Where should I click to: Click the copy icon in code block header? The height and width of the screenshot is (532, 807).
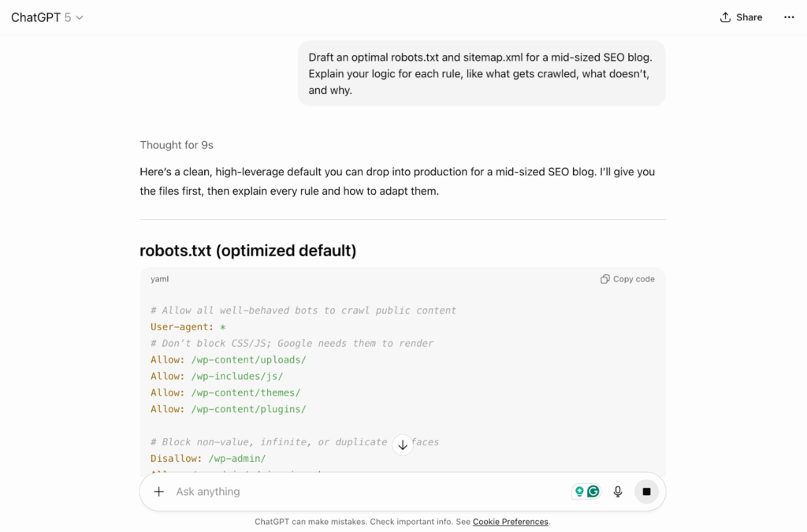tap(604, 279)
